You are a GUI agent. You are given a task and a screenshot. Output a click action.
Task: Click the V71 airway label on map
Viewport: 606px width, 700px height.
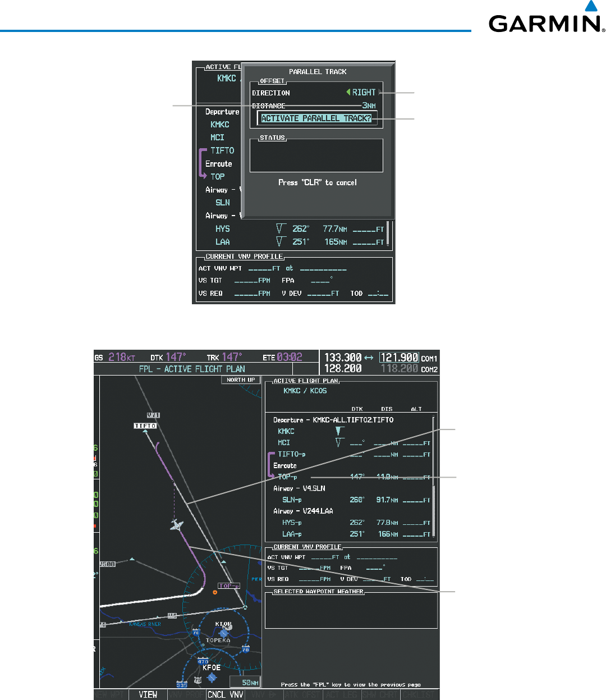(153, 415)
